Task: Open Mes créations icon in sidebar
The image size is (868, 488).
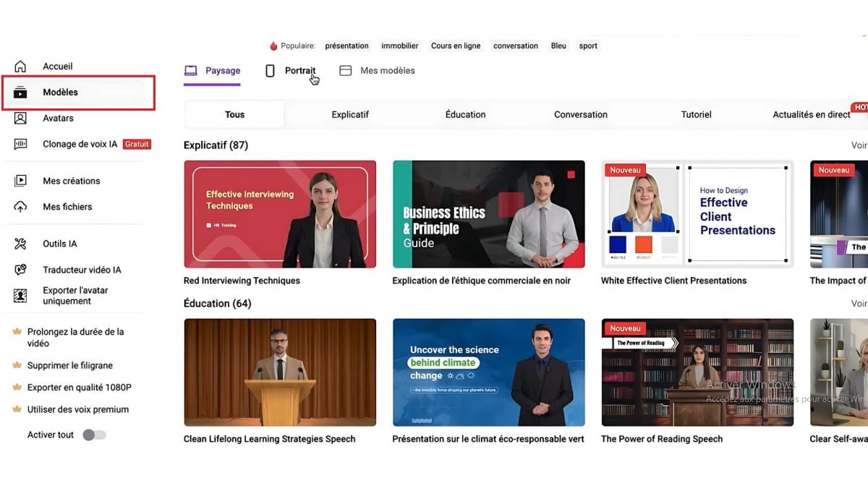Action: (x=20, y=181)
